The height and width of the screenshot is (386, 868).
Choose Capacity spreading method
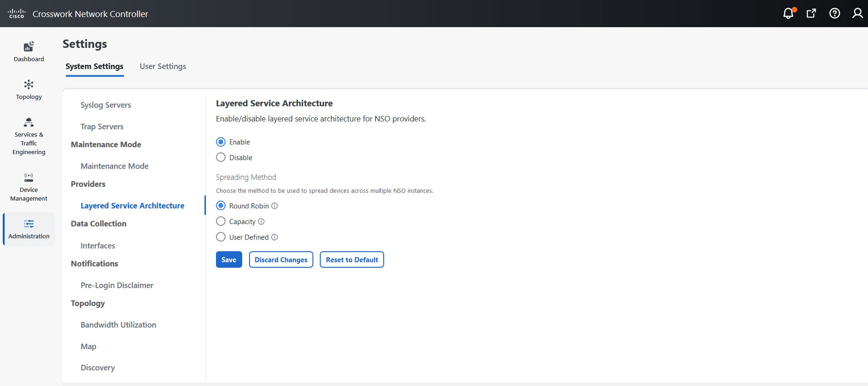[x=221, y=221]
